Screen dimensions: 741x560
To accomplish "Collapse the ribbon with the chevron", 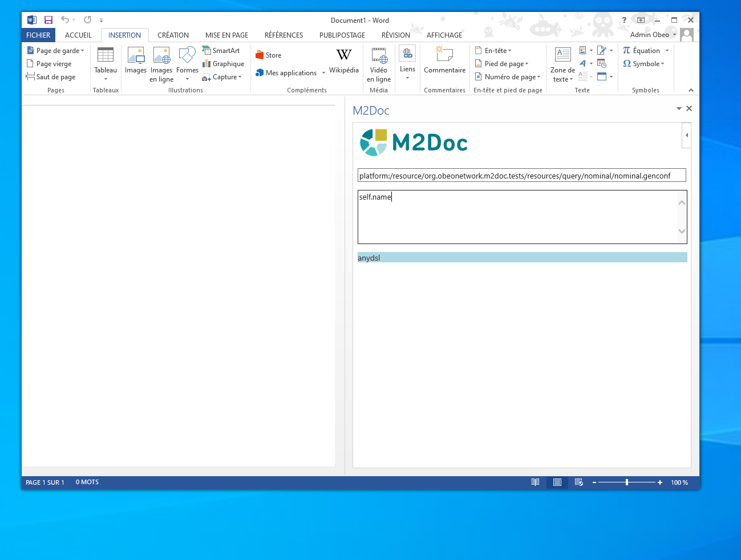I will click(x=691, y=90).
